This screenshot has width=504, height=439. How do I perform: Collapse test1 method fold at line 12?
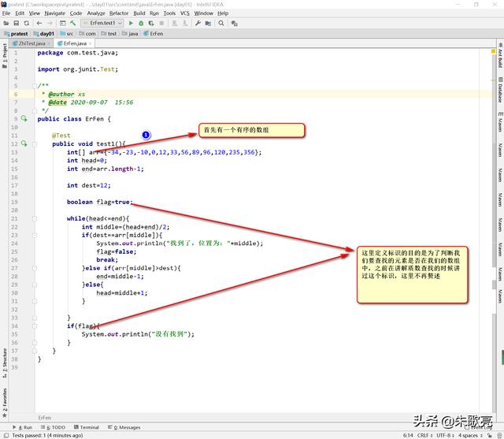point(35,143)
